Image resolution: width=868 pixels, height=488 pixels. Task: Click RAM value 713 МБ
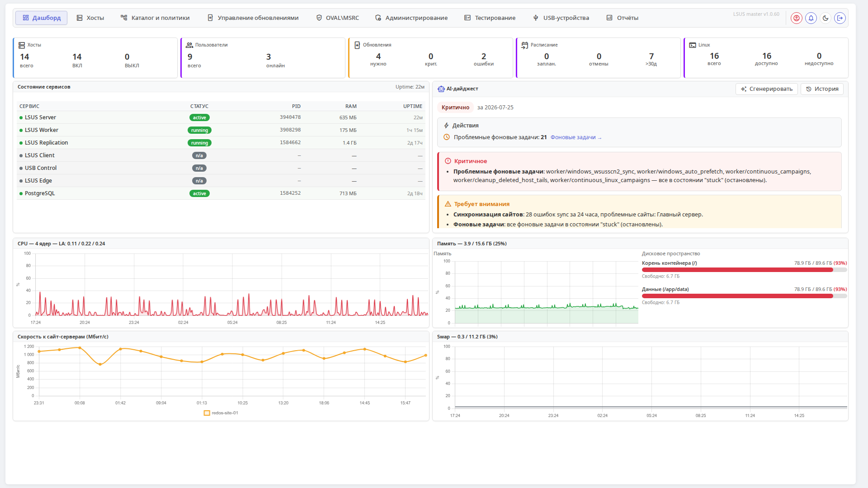coord(348,193)
